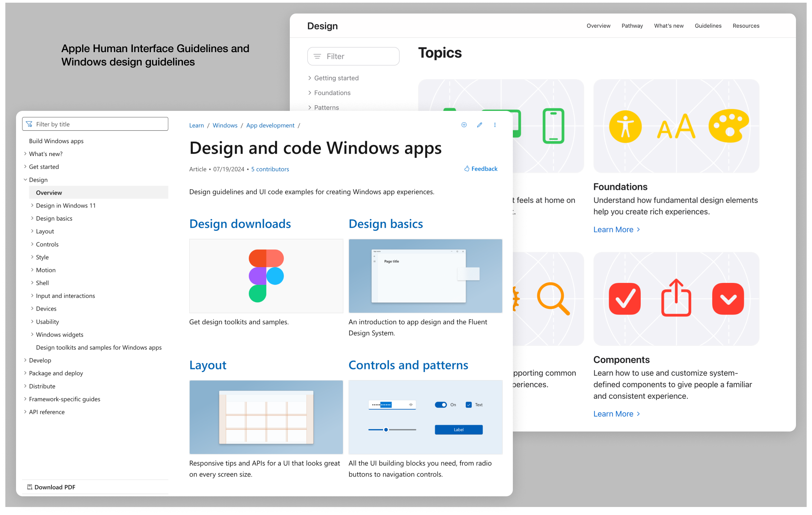The height and width of the screenshot is (515, 812).
Task: Click the red chevron-down square icon
Action: tap(728, 299)
